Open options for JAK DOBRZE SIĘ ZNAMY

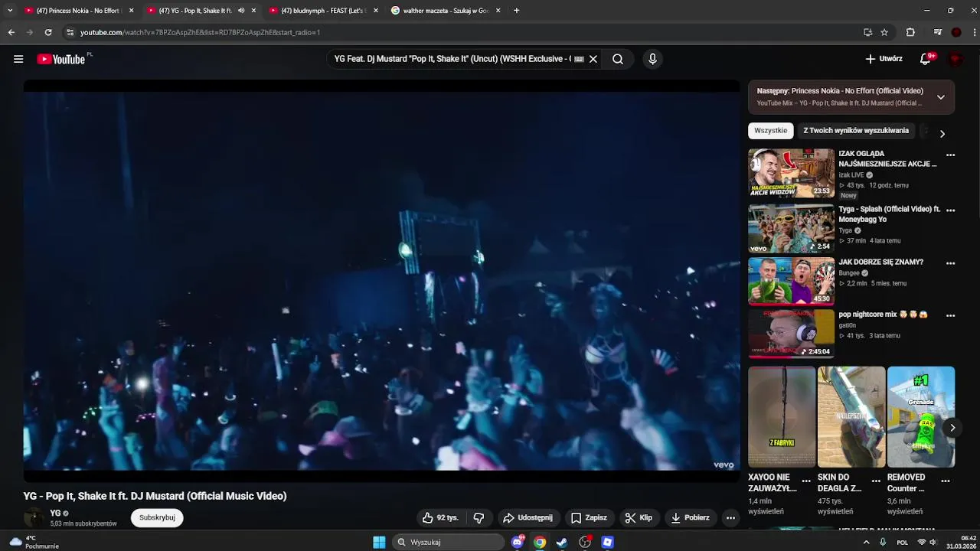click(x=950, y=263)
